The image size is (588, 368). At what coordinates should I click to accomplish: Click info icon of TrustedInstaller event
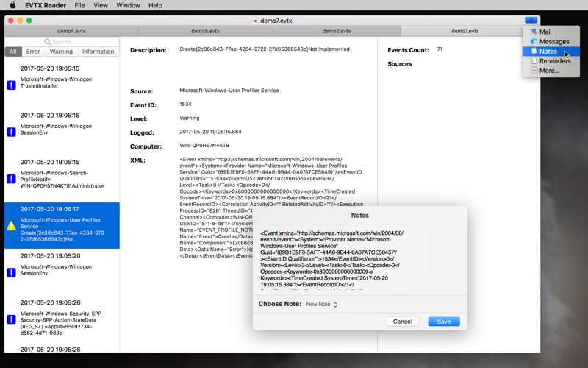[11, 85]
